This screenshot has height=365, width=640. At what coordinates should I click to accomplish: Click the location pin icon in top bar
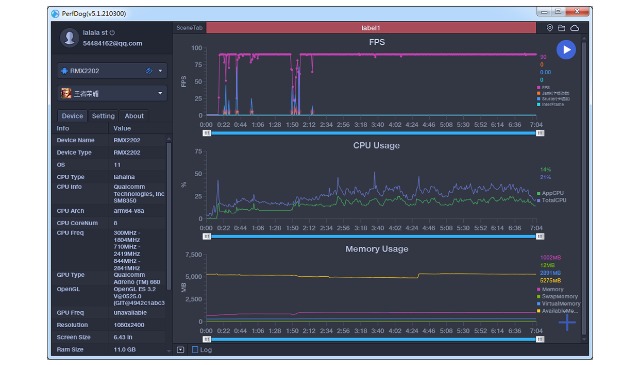(549, 28)
